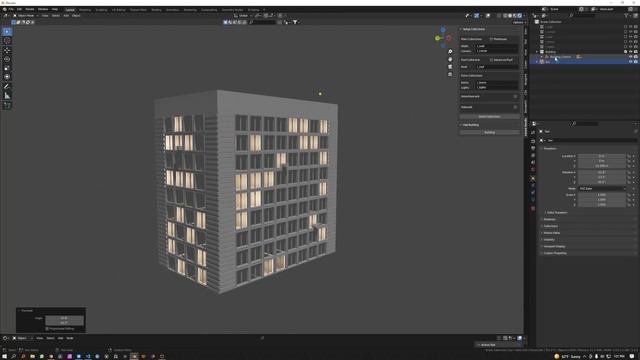Open the Object Mode dropdown
The width and height of the screenshot is (640, 360).
click(25, 16)
